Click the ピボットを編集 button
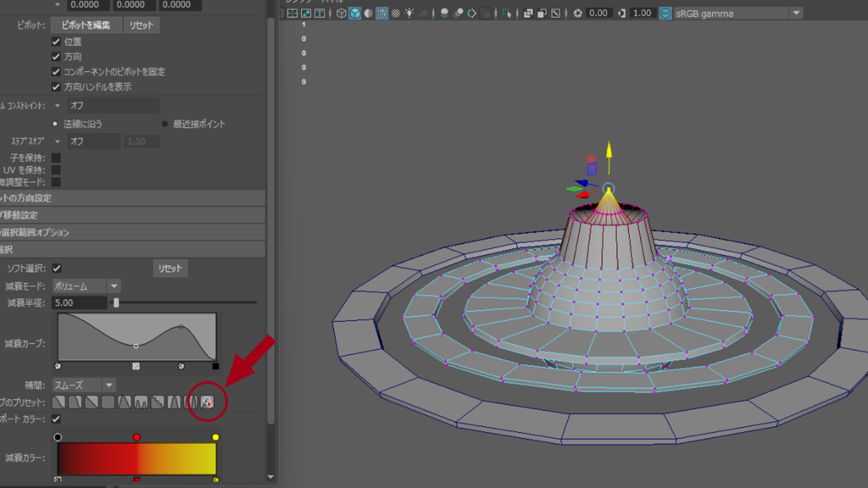 click(86, 25)
